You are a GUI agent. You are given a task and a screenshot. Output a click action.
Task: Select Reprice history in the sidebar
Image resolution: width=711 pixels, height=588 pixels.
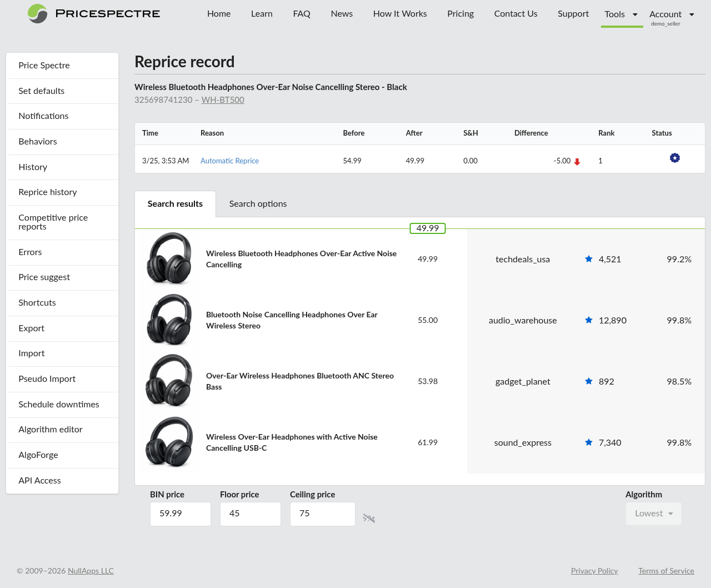(49, 192)
